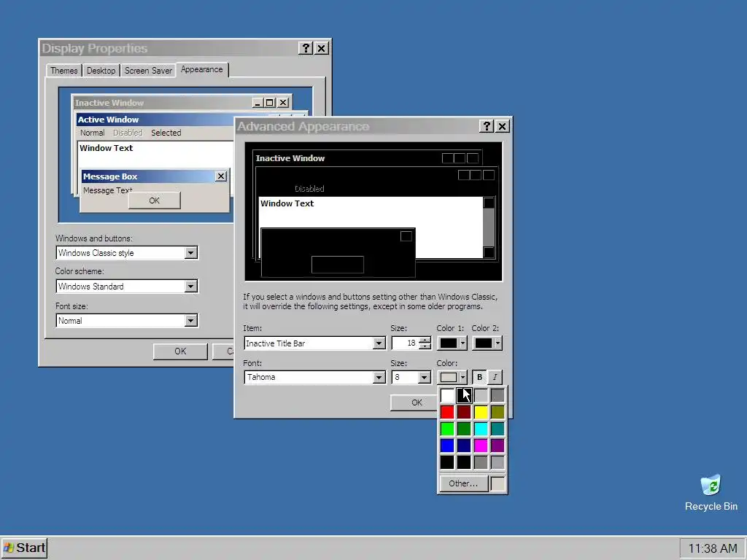Click the scrollbar in the Advanced Appearance preview

point(489,227)
